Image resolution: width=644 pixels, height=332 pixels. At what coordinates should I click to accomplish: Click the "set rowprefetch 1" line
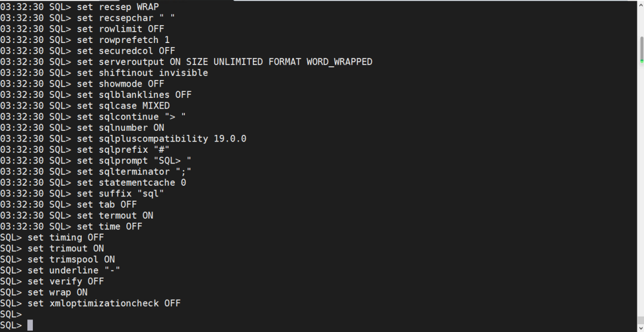123,39
